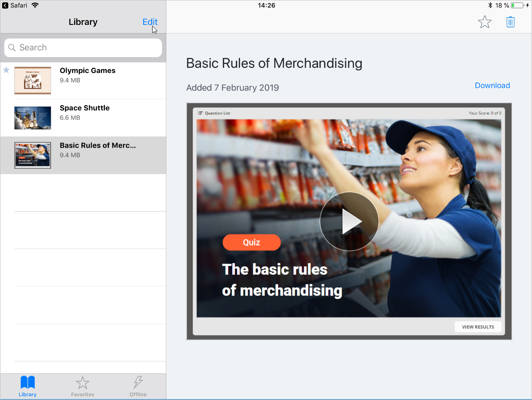
Task: Tap the Bluetooth icon in status bar
Action: pos(490,6)
